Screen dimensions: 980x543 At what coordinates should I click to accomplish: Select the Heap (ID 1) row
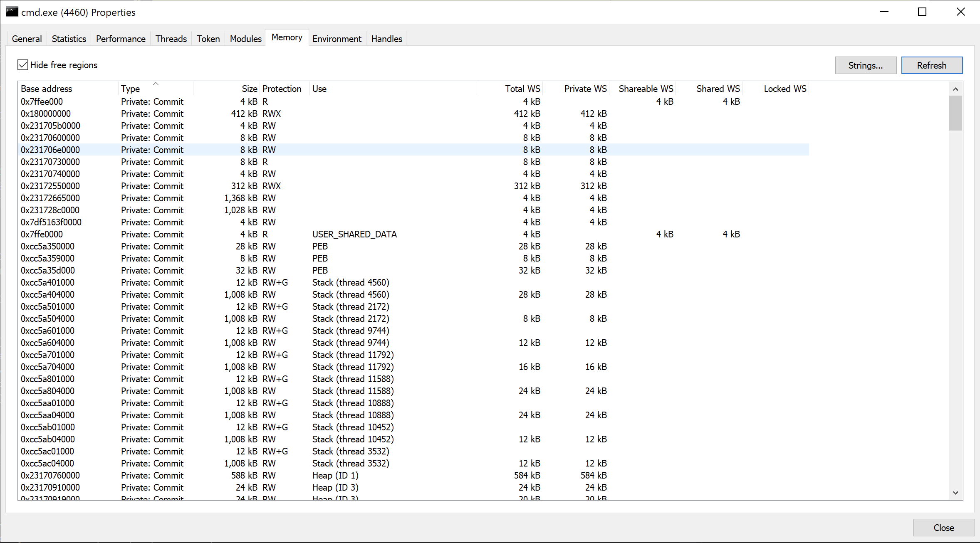coord(335,475)
